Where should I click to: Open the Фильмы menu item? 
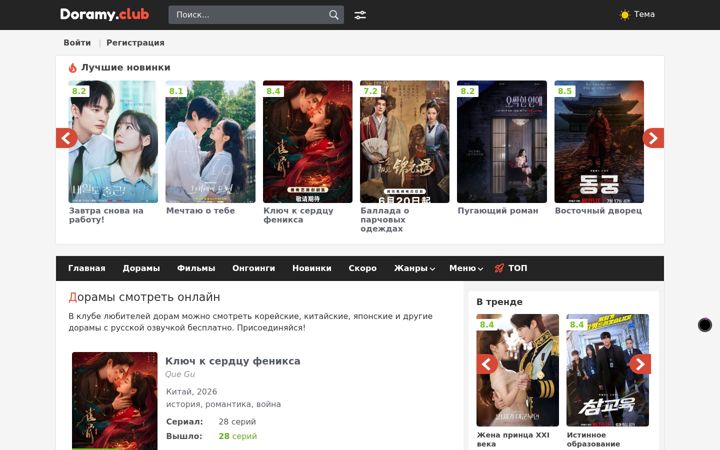pyautogui.click(x=196, y=268)
